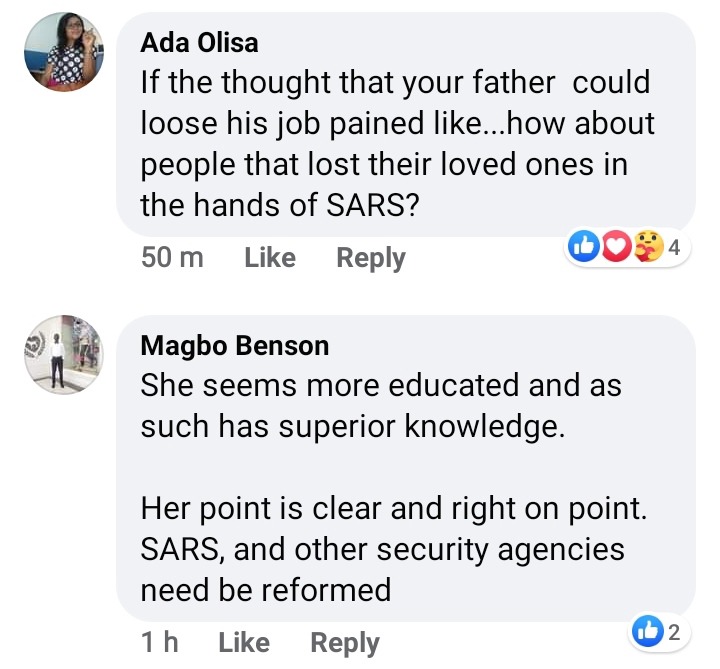Reply to Ada Olisa's comment
The width and height of the screenshot is (720, 669).
pos(371,258)
